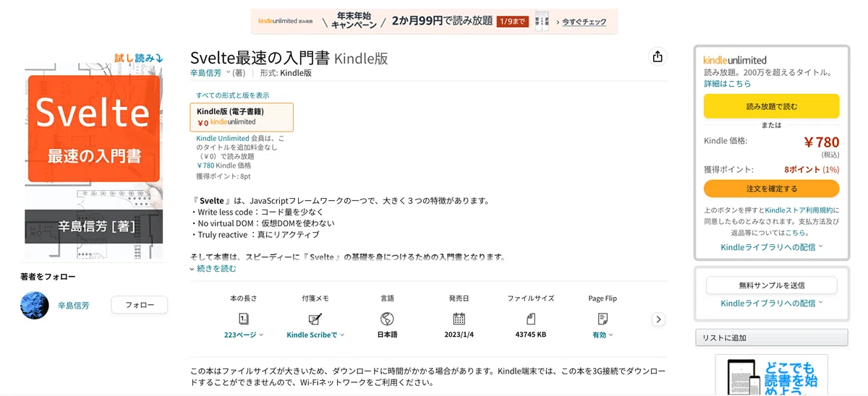Click the author avatar image

click(x=35, y=305)
